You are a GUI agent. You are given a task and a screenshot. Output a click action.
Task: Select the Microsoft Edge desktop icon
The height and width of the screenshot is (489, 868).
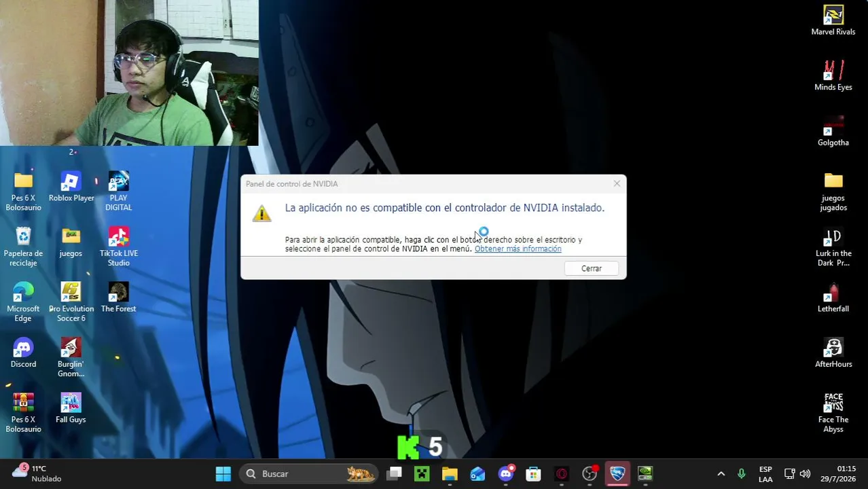click(23, 302)
